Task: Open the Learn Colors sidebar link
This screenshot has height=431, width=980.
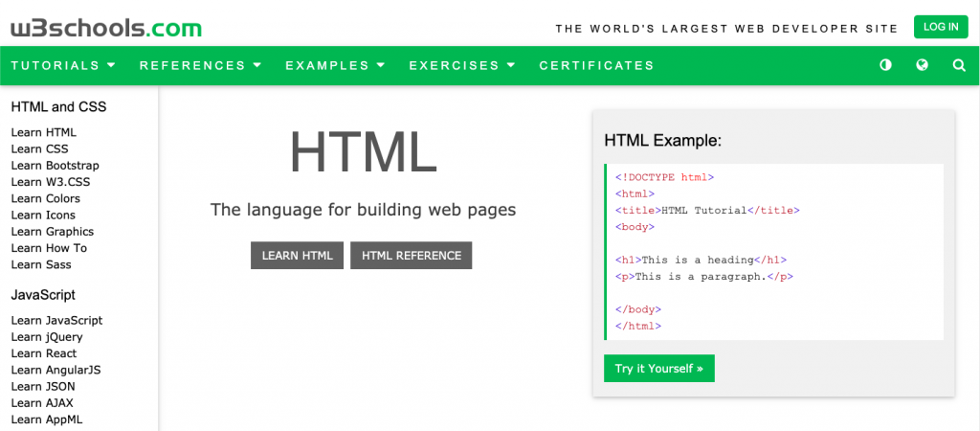Action: coord(46,198)
